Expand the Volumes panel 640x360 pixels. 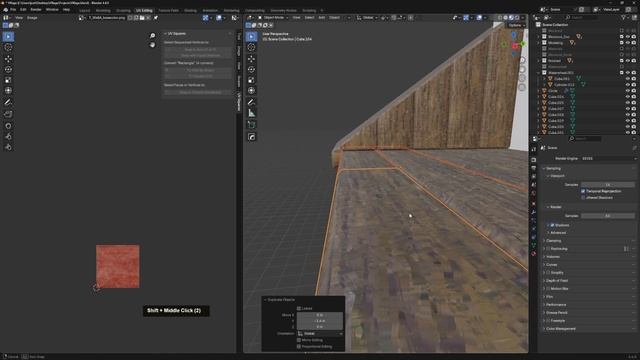click(x=553, y=257)
